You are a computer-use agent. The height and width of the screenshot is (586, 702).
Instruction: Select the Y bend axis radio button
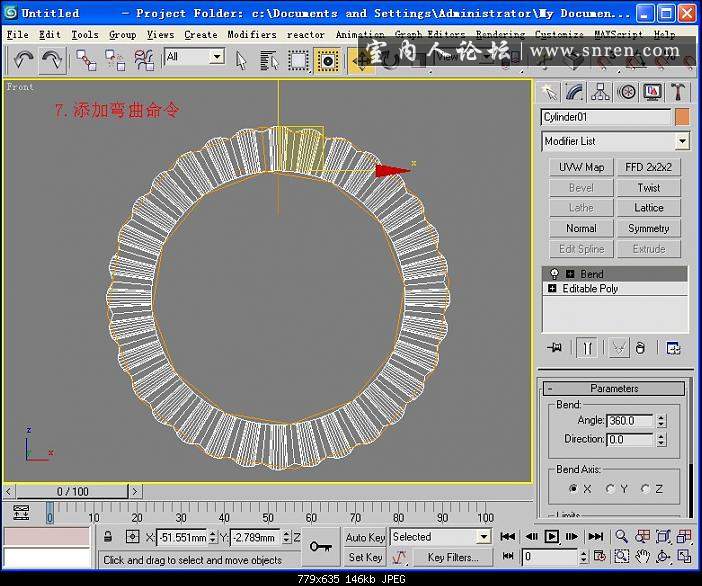[x=610, y=489]
